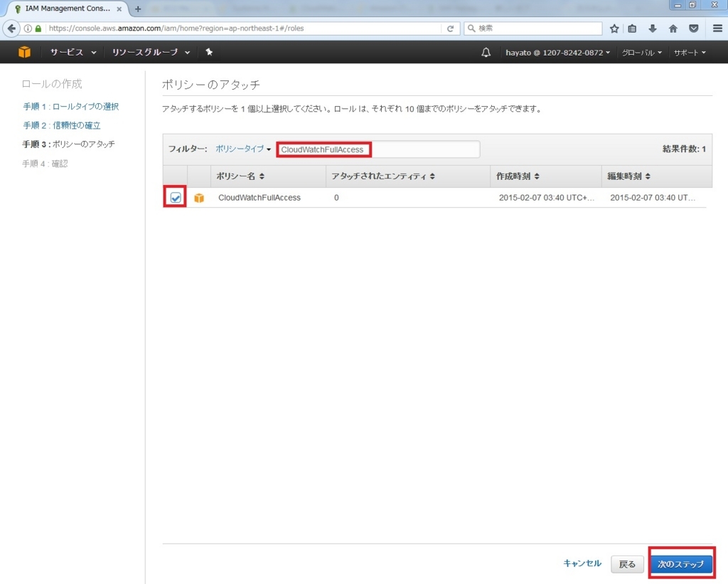Click the site info icon in address bar
Viewport: 728px width, 584px height.
(28, 28)
